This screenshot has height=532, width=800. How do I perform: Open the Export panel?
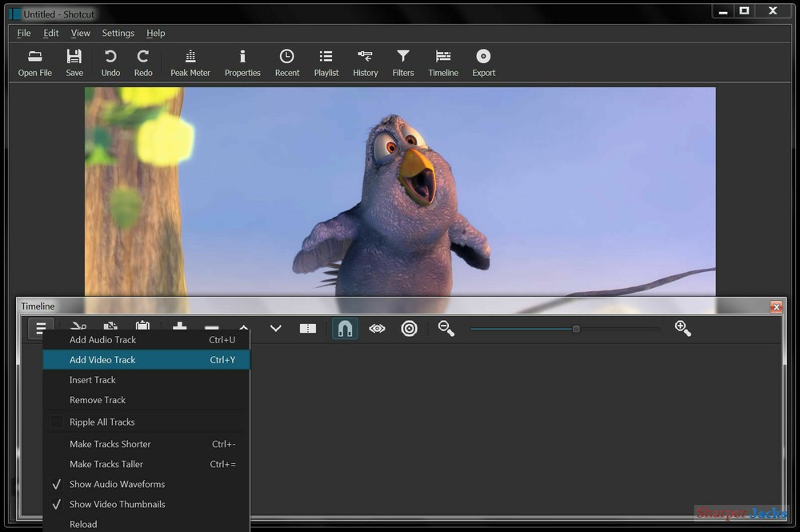[483, 62]
